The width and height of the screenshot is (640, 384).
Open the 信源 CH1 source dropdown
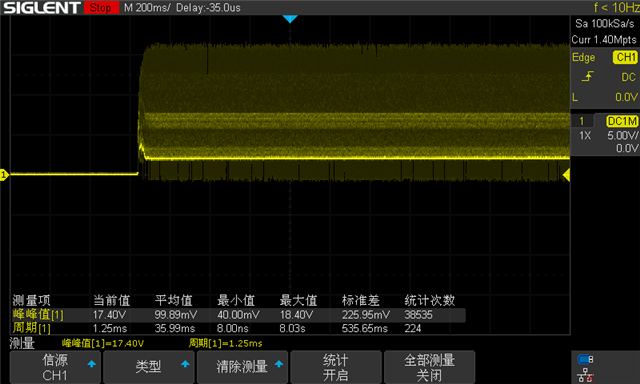click(55, 367)
